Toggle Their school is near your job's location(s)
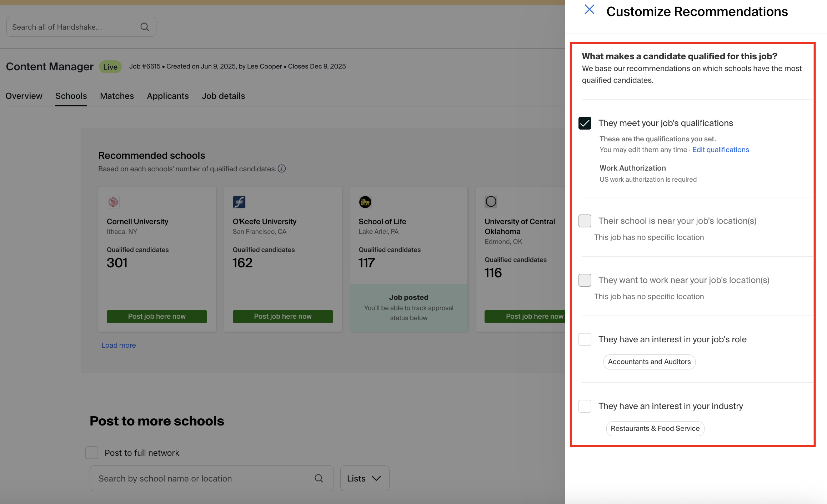The image size is (827, 504). pos(585,221)
